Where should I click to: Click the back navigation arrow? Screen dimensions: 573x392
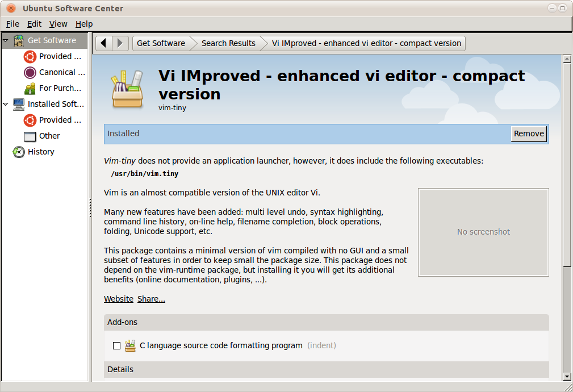(103, 43)
